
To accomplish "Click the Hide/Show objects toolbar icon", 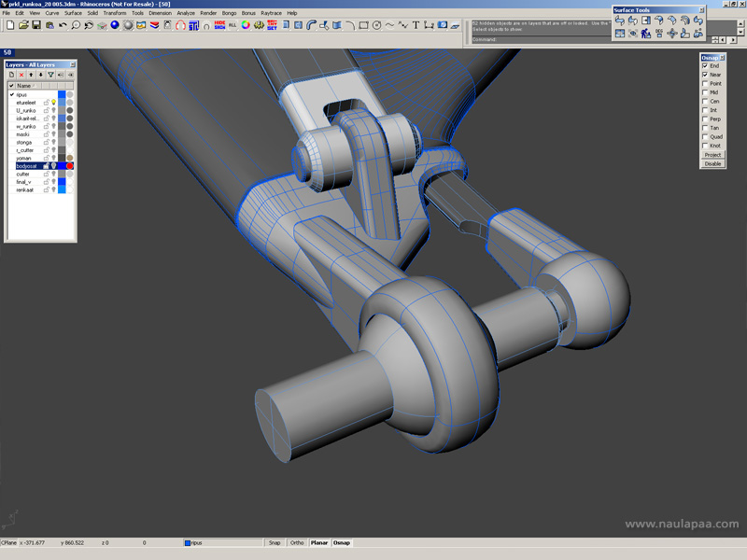I will pos(220,25).
